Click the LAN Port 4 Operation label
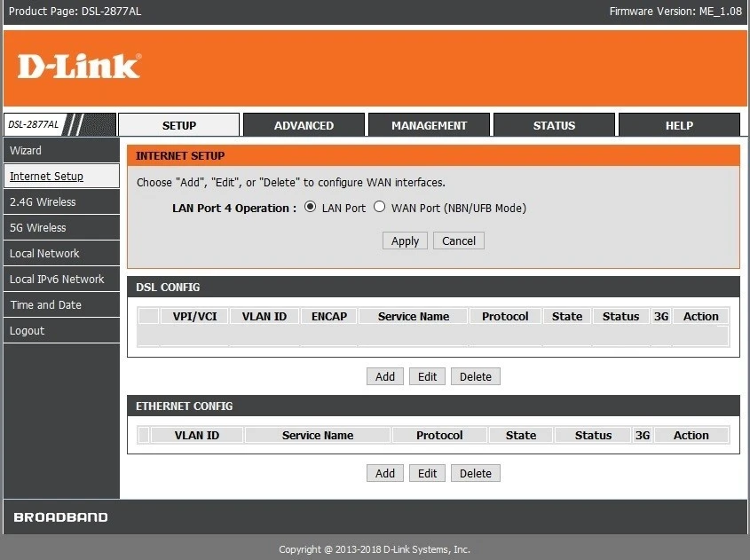Viewport: 750px width, 560px height. point(234,208)
